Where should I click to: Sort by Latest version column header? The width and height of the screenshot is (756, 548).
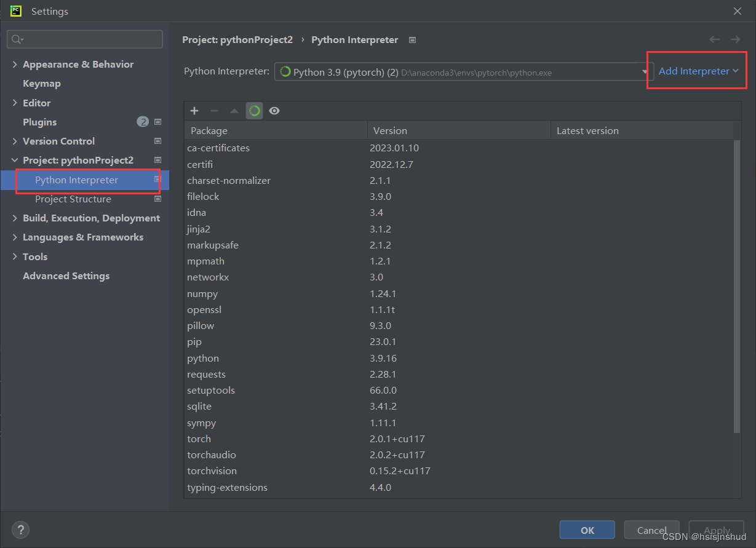pos(642,130)
